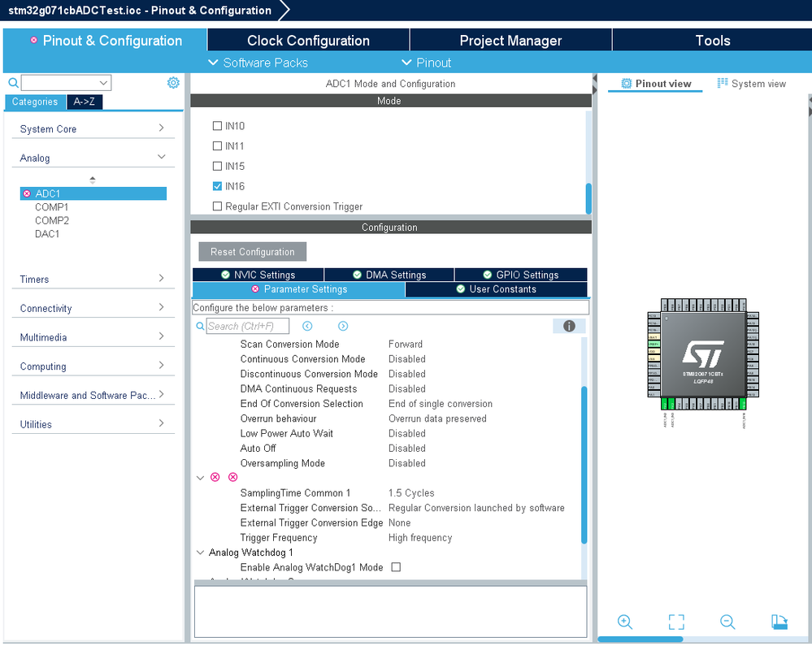Screen dimensions: 812x646
Task: Click the Reset Configuration button
Action: click(253, 252)
